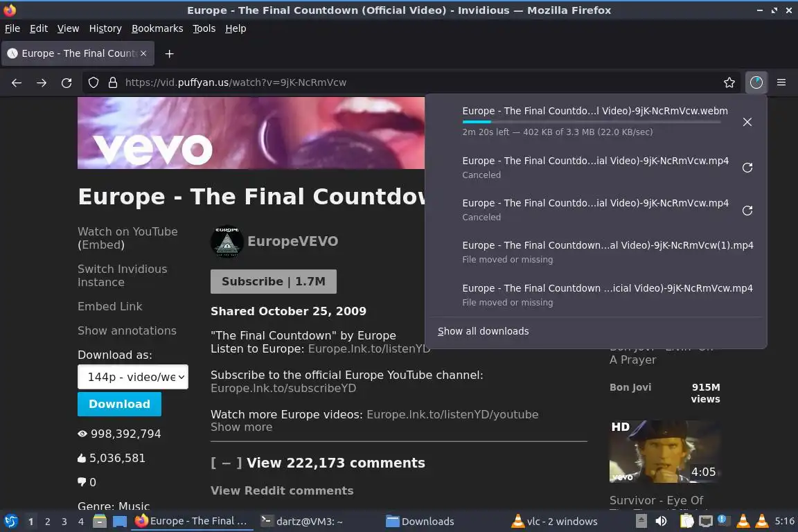Screen dimensions: 798x532
Task: Go back to the previous page
Action: pos(17,82)
